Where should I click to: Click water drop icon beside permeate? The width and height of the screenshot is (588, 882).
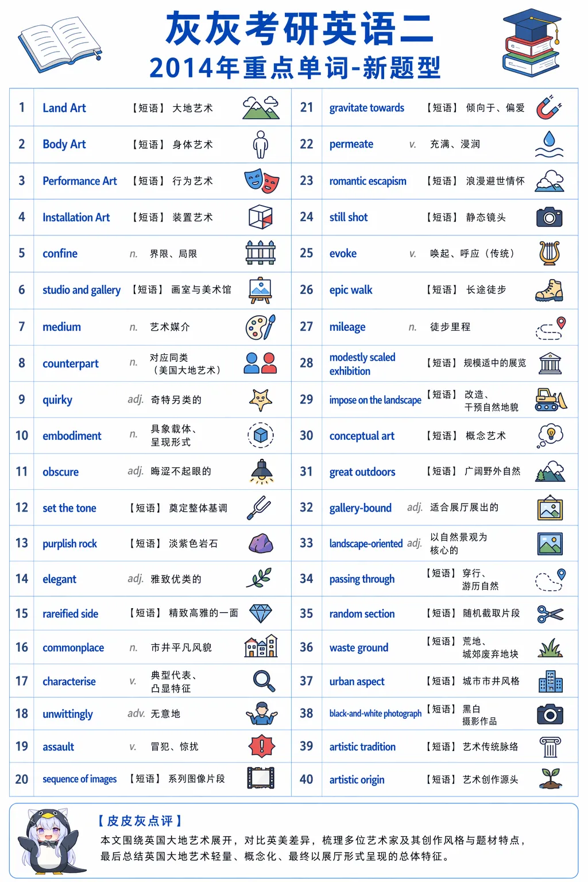(550, 144)
